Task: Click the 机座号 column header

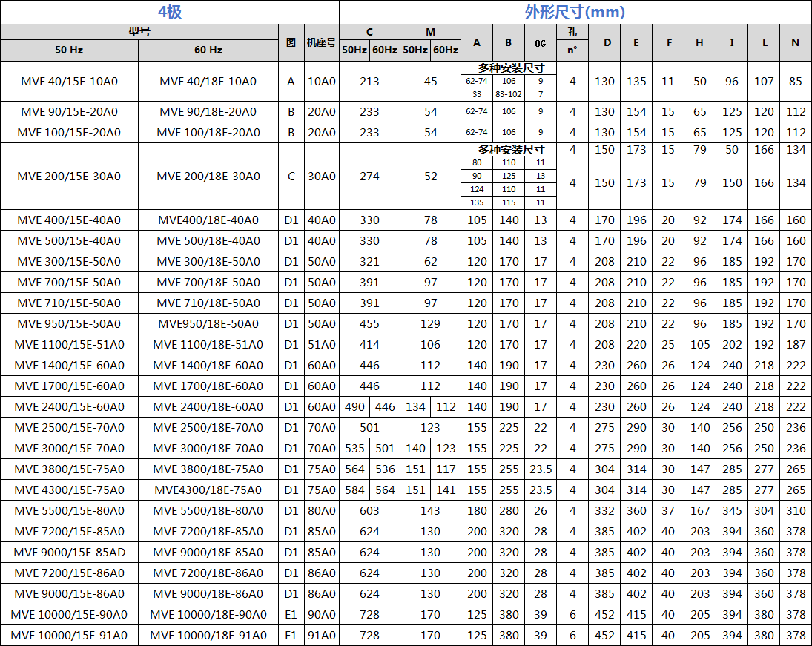Action: tap(322, 42)
